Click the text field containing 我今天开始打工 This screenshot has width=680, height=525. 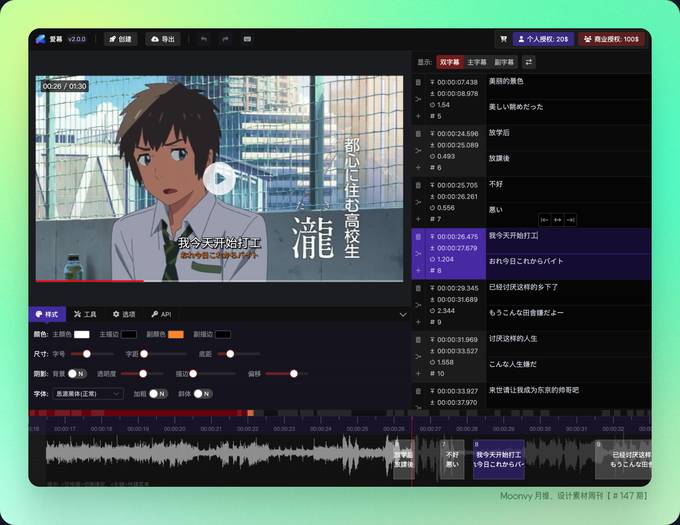(x=569, y=241)
